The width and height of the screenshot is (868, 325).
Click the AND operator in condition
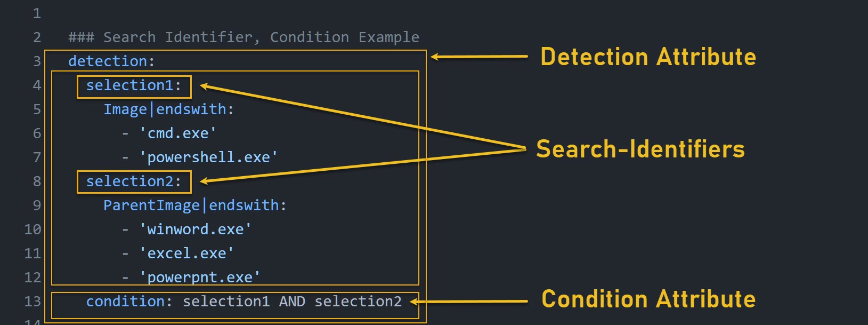[x=292, y=302]
